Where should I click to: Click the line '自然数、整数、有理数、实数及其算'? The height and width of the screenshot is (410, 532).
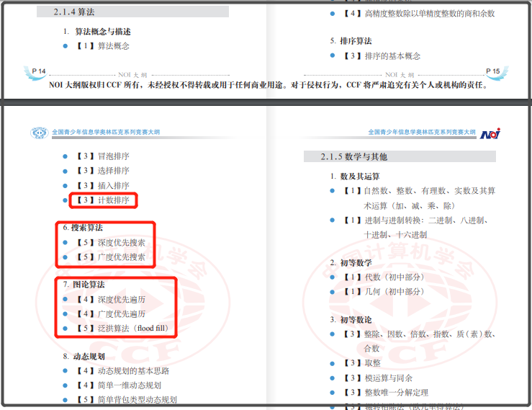(429, 191)
